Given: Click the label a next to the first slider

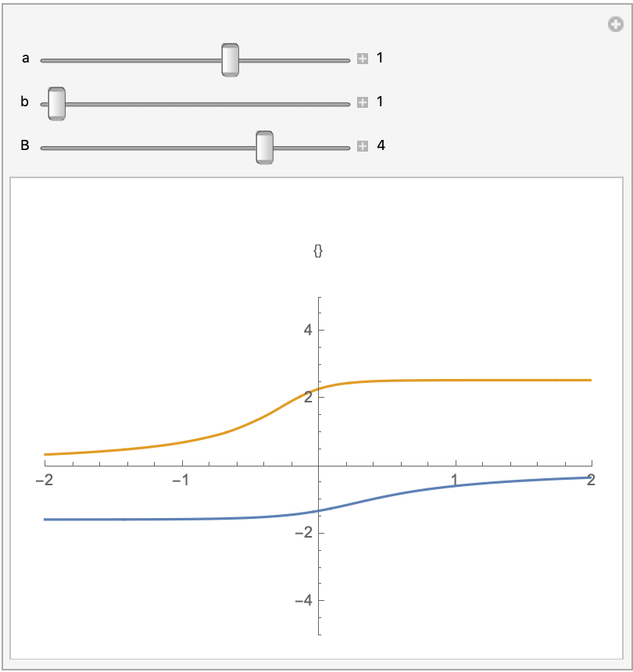Looking at the screenshot, I should (26, 57).
